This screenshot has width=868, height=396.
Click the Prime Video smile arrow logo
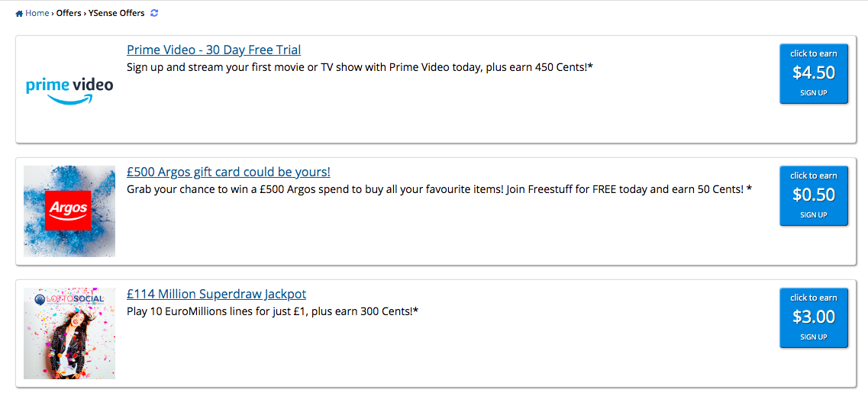[x=69, y=99]
